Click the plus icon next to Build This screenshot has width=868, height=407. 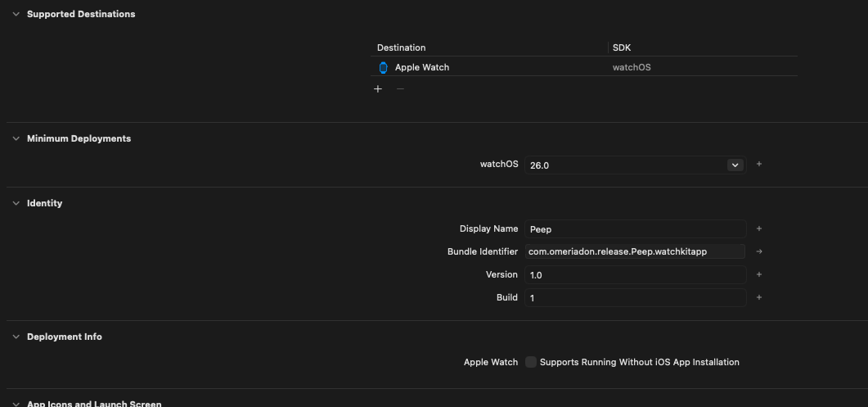pos(758,298)
